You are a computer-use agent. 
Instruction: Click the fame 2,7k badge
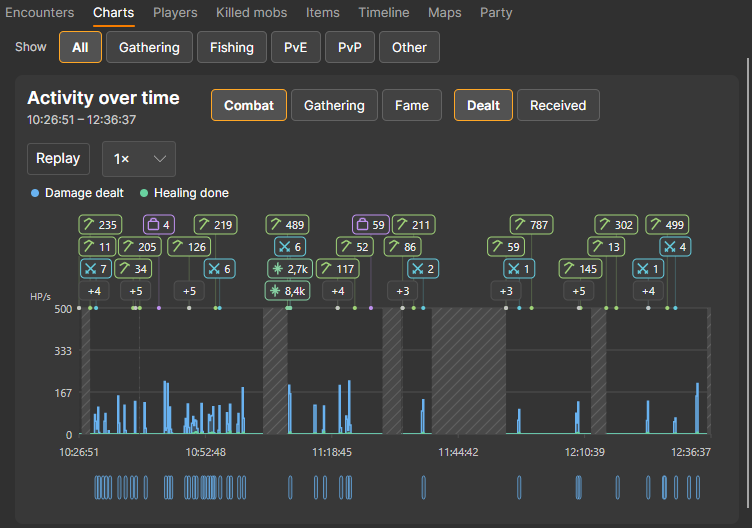click(x=290, y=269)
